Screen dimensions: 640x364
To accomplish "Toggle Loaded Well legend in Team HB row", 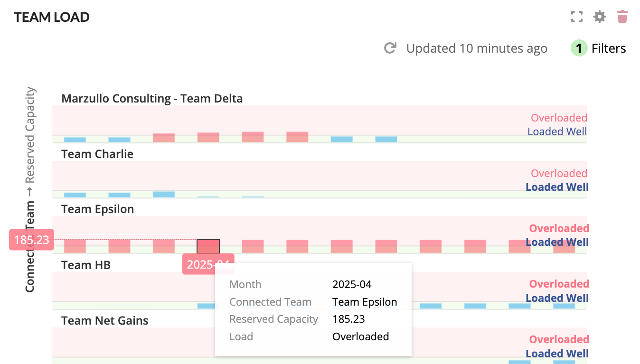I will coord(556,298).
